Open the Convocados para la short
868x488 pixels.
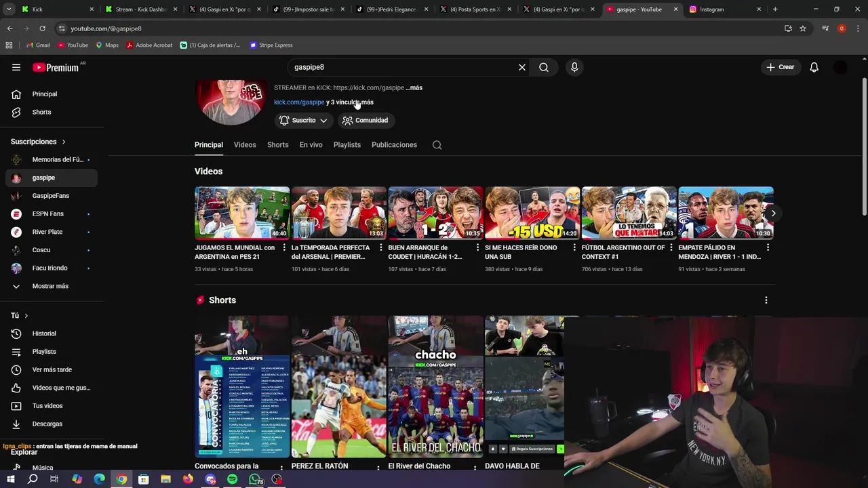[242, 387]
